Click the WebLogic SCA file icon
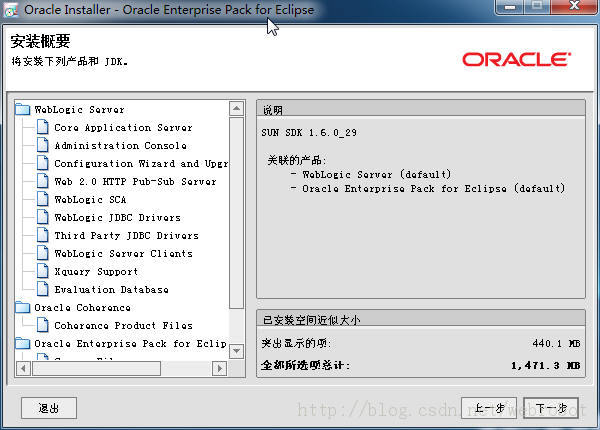Viewport: 600px width, 430px height. pos(42,199)
